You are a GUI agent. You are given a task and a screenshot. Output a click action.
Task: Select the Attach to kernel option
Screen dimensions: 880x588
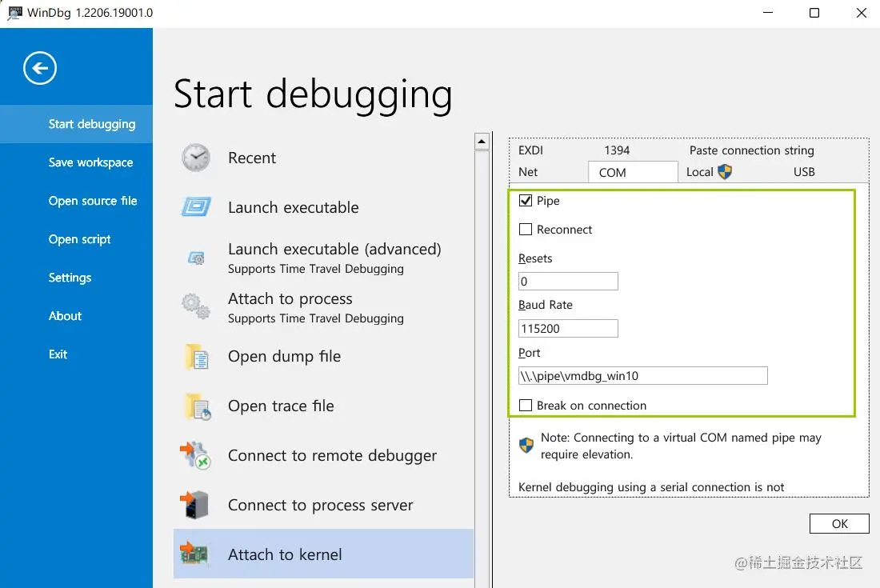click(x=323, y=554)
